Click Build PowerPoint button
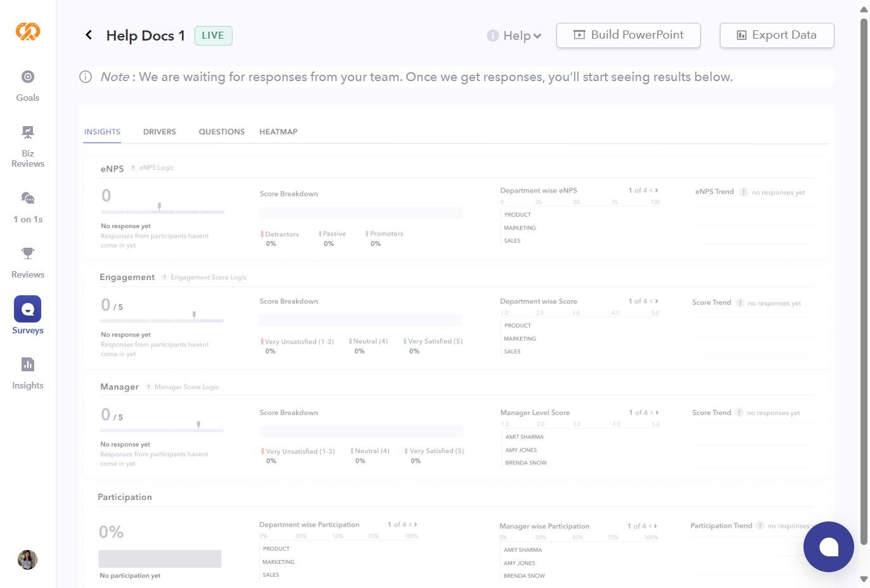 point(628,35)
